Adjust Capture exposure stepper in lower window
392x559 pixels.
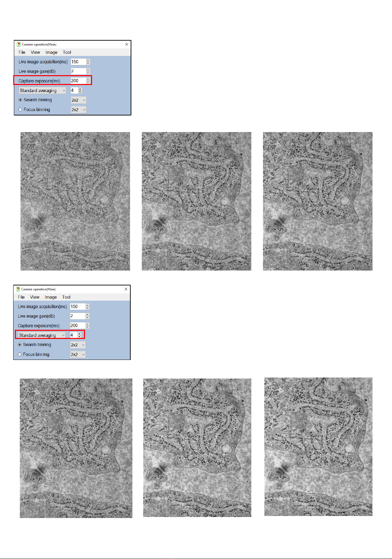(x=88, y=326)
